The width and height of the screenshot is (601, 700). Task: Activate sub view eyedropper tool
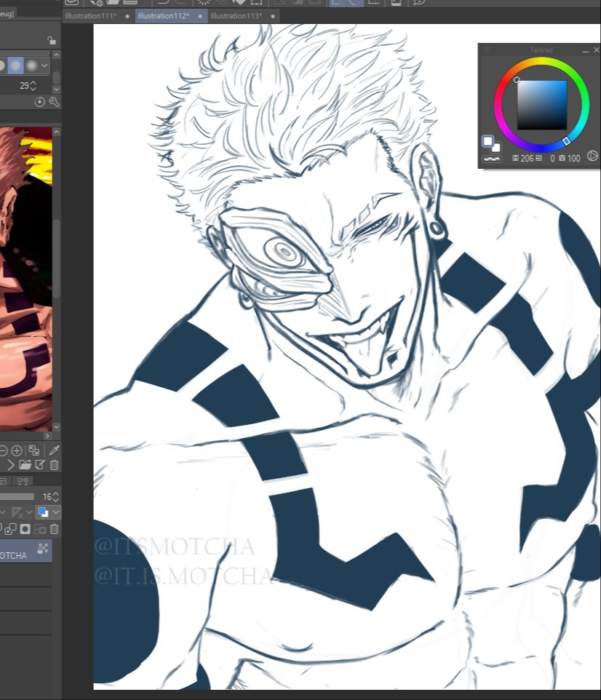[54, 450]
